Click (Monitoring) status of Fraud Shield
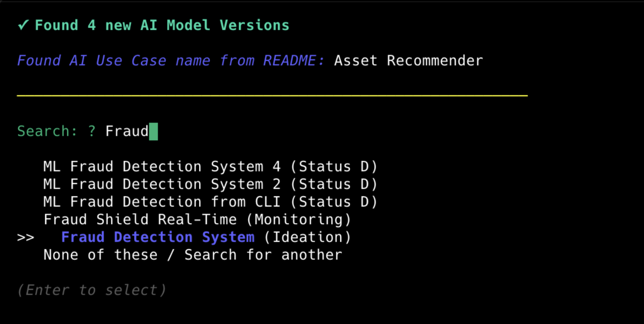644x324 pixels. coord(299,220)
